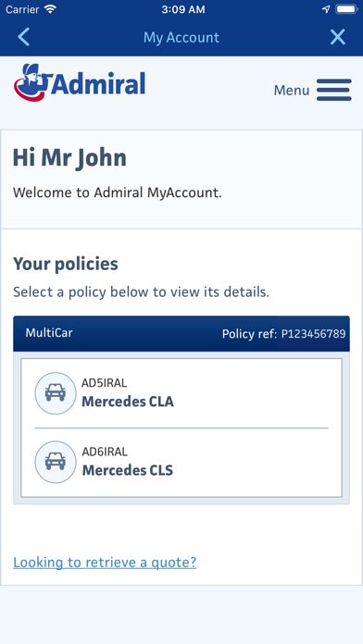Tap the battery indicator icon
This screenshot has height=644, width=363.
point(346,9)
